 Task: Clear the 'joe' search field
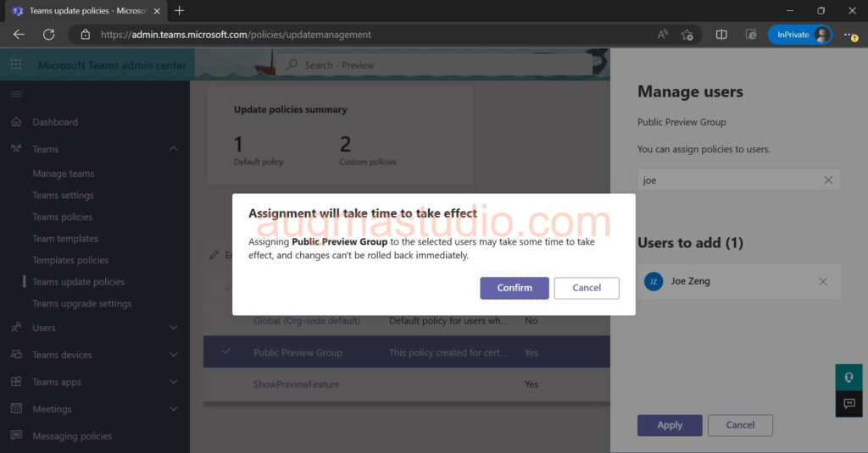tap(828, 180)
